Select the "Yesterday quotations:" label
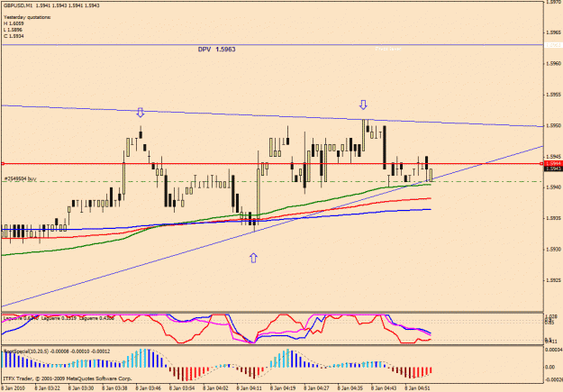The height and width of the screenshot is (392, 563). [x=27, y=17]
